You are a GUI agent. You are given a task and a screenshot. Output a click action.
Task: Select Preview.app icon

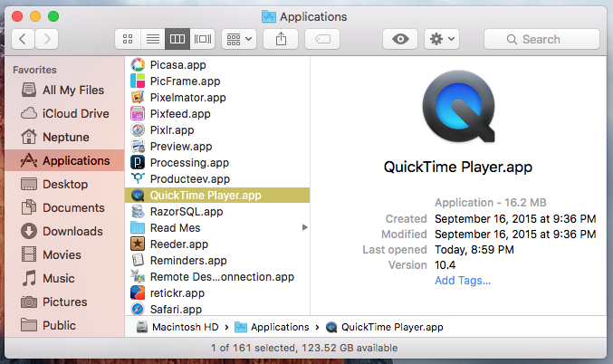(x=138, y=146)
